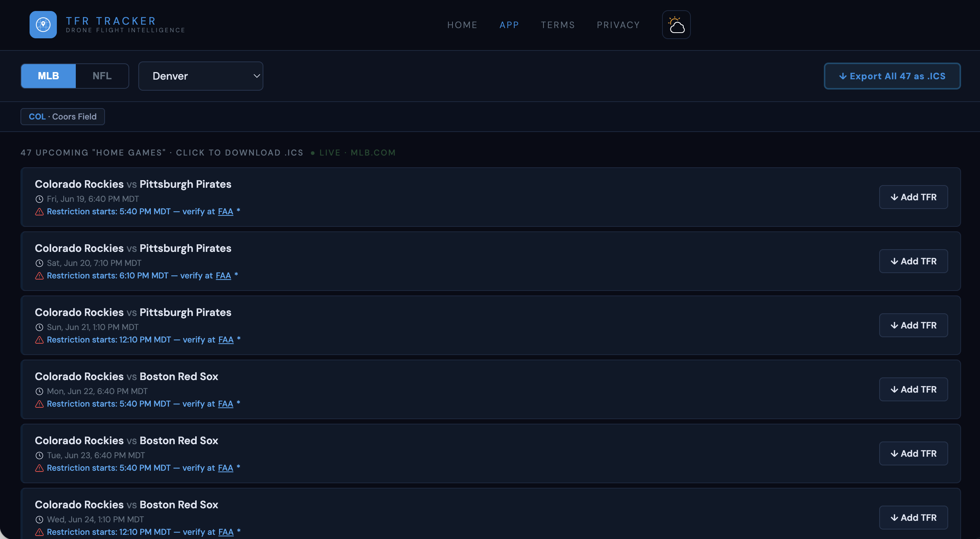The image size is (980, 539).
Task: Click the Tue, Jun 23, 6:40 PM MDT text
Action: click(96, 455)
